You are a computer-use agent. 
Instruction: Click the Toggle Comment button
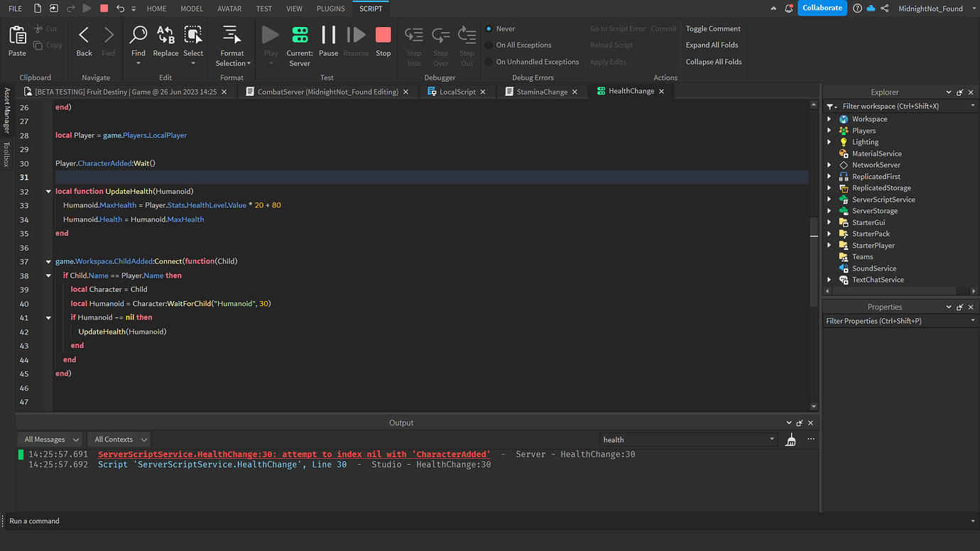click(713, 28)
